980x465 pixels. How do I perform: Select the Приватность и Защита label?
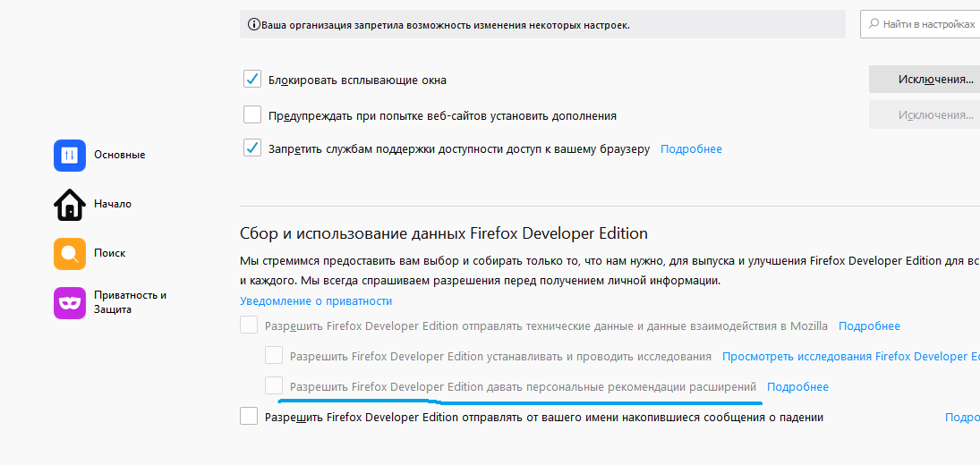coord(130,302)
